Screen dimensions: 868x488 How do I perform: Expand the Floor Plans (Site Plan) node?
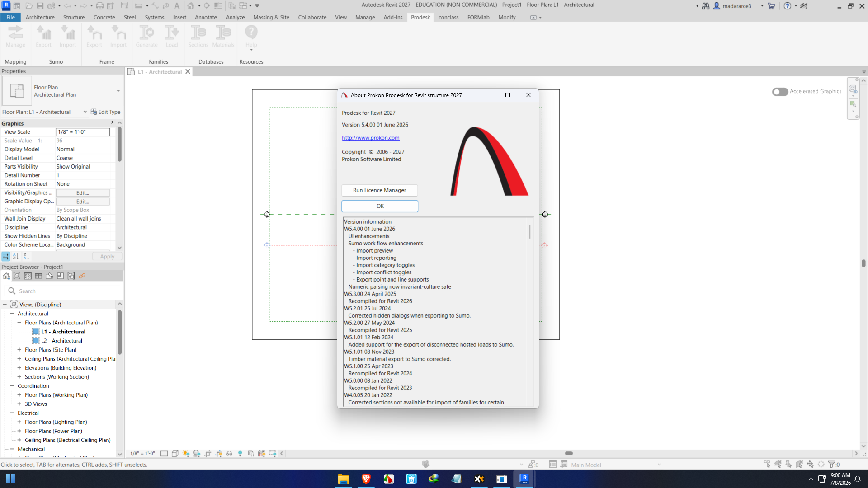[19, 350]
